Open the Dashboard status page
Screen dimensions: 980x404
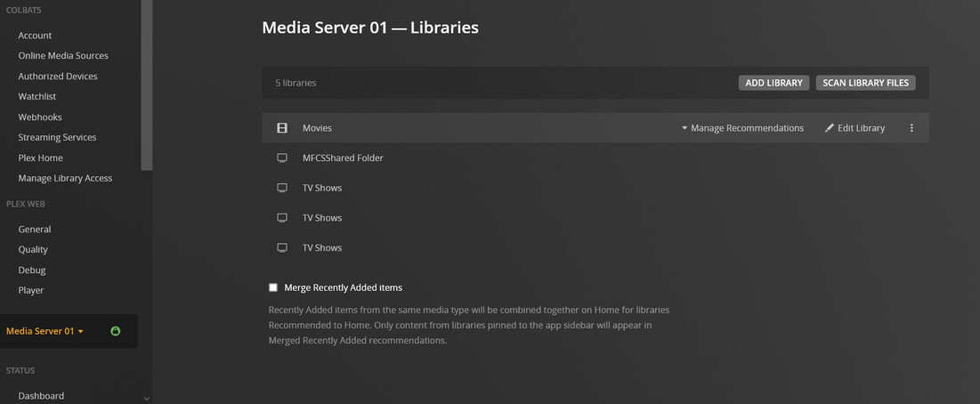(x=41, y=396)
